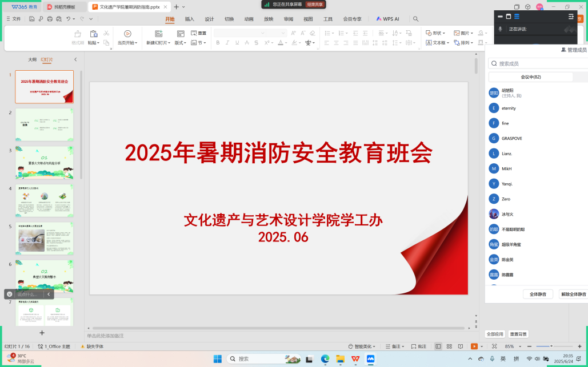Add new slide with plus below thumbnails
The height and width of the screenshot is (367, 588).
click(x=42, y=333)
